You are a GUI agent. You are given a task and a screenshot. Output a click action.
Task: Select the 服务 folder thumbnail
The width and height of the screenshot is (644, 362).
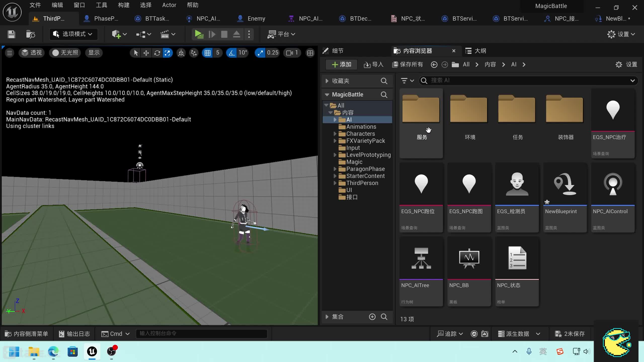pos(421,123)
